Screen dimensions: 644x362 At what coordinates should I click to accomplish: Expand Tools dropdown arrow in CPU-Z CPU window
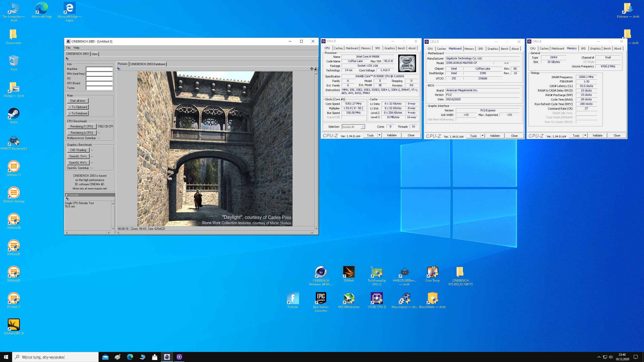[379, 135]
